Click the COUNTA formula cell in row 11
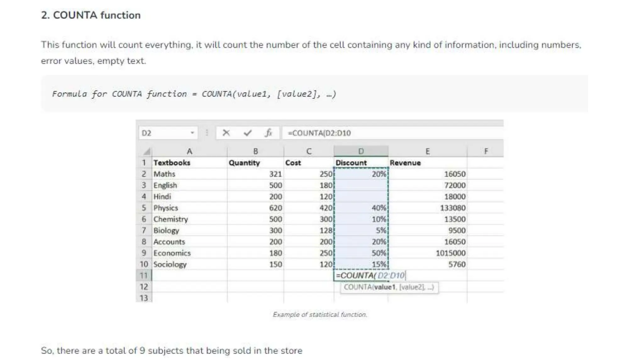 (361, 276)
